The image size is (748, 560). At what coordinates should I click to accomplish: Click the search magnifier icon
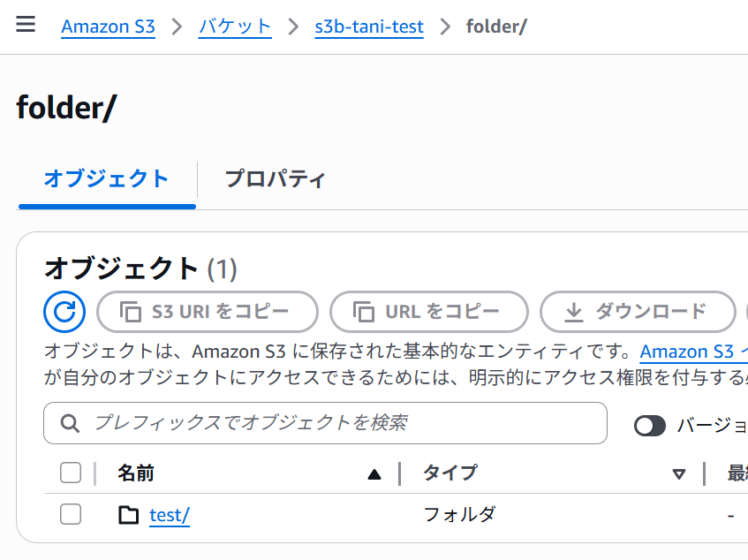tap(71, 423)
